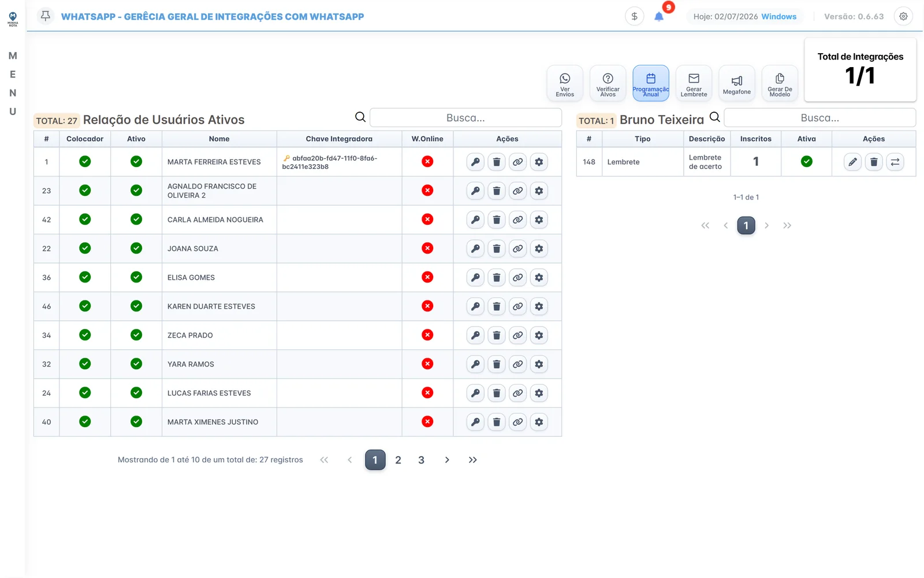
Task: Click Total de Integrações card
Action: coord(860,69)
